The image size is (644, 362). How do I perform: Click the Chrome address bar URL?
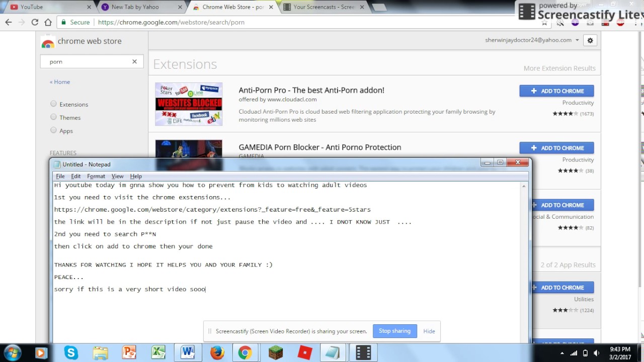171,22
